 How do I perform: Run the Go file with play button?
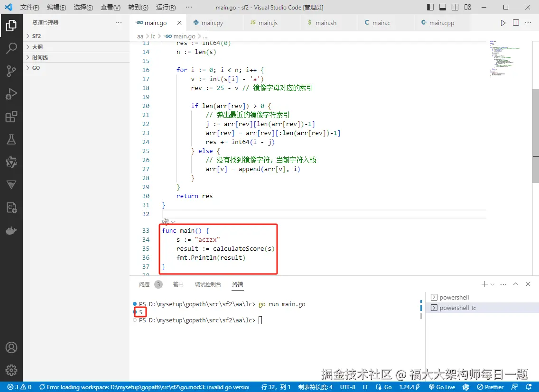(x=503, y=23)
